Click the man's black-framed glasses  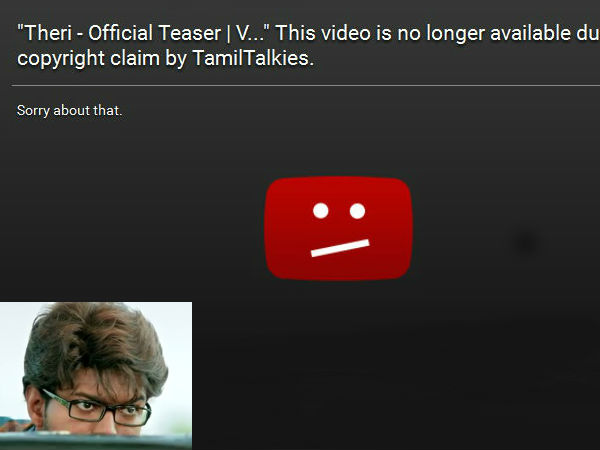pyautogui.click(x=98, y=408)
